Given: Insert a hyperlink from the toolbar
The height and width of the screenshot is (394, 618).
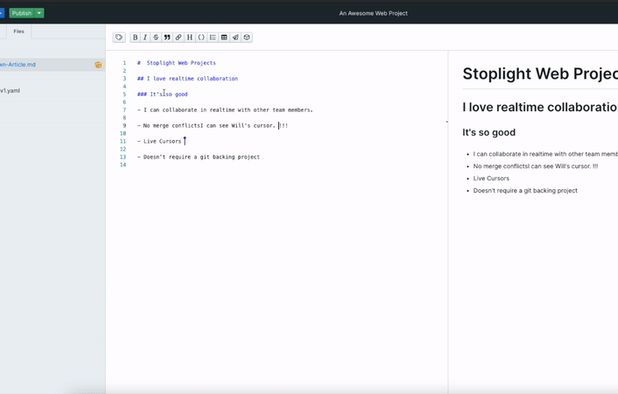Looking at the screenshot, I should (179, 37).
